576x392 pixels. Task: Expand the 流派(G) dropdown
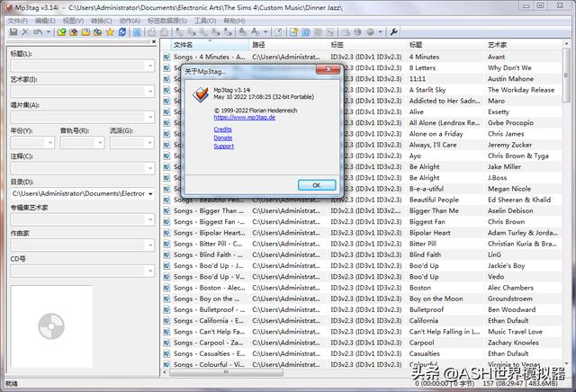coord(150,143)
